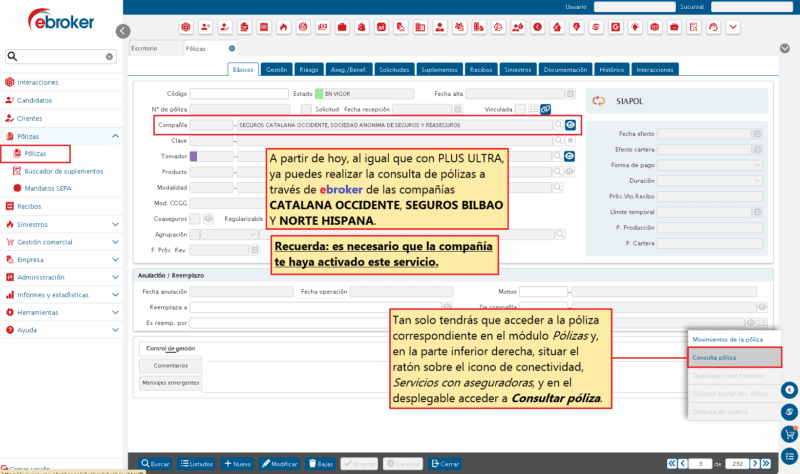The image size is (800, 474).
Task: Clear the sidebar search field
Action: coord(109,57)
